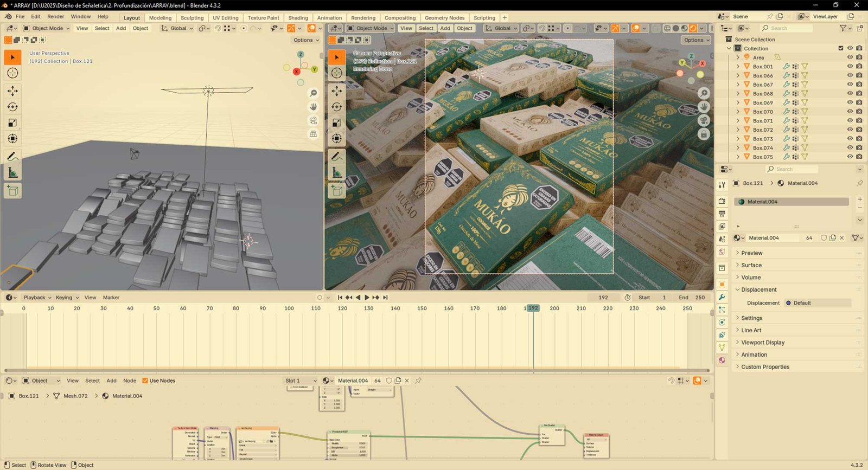Open the Render properties tab
Image resolution: width=868 pixels, height=470 pixels.
click(x=722, y=201)
